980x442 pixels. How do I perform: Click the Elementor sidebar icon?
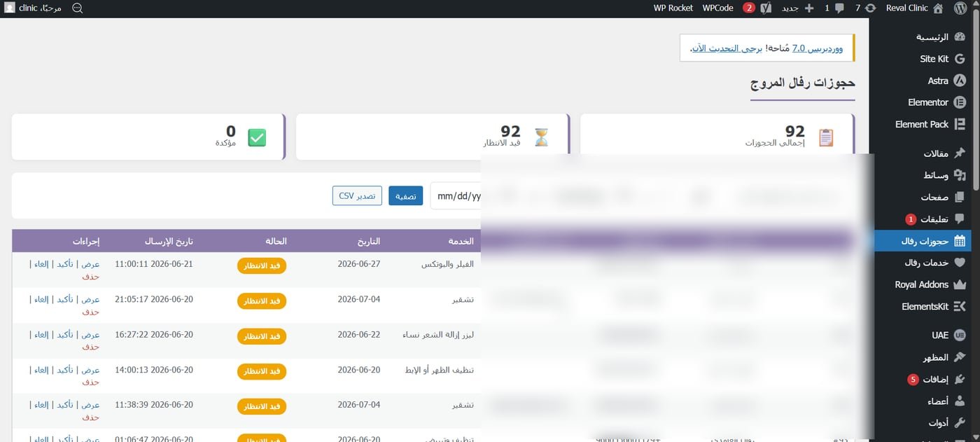(x=960, y=102)
